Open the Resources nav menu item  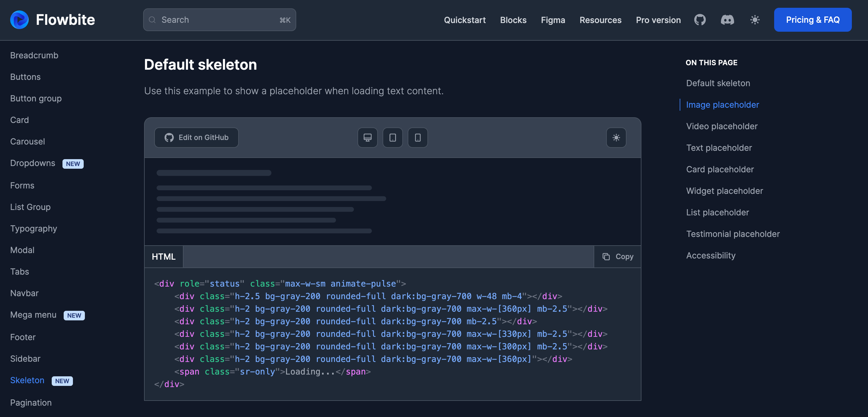600,20
